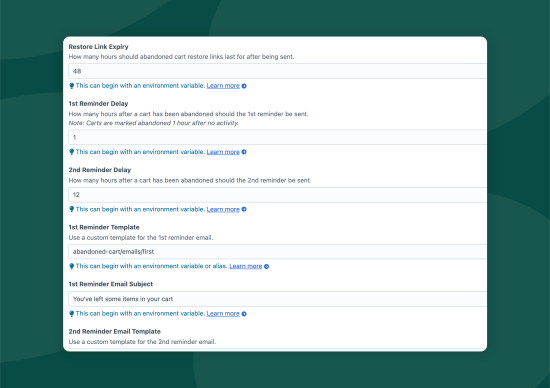Click the Restore Link Expiry field showing 48
550x388 pixels.
(277, 71)
